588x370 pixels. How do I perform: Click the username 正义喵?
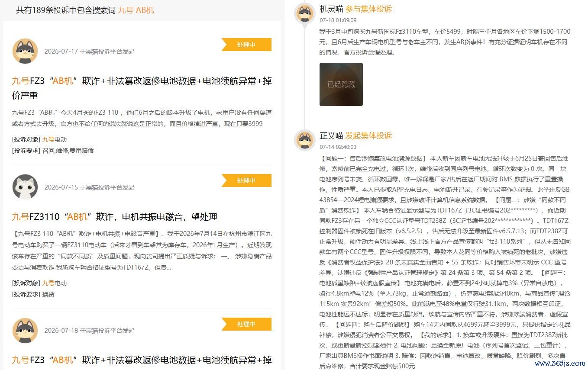click(x=331, y=135)
